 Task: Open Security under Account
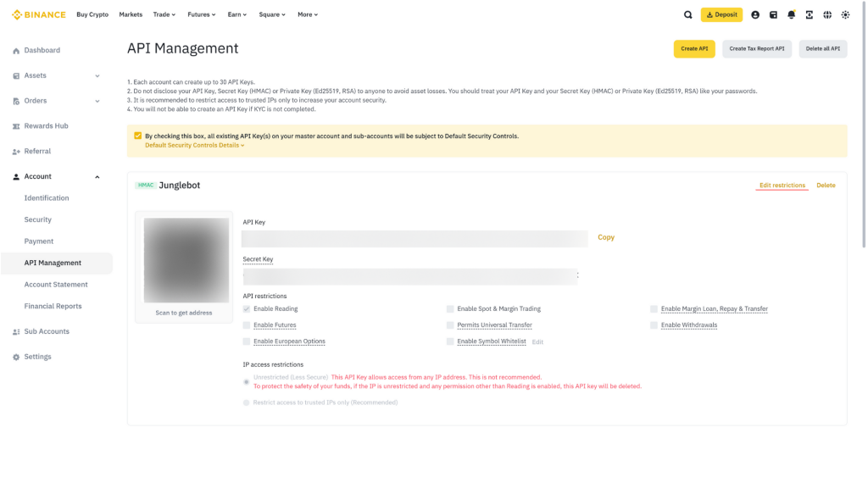coord(37,219)
